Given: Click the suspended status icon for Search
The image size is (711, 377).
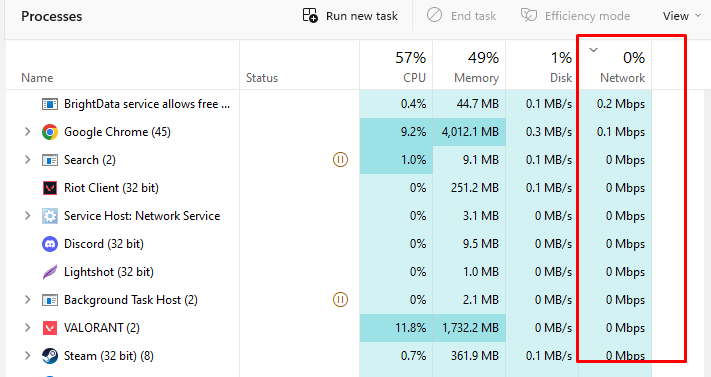Looking at the screenshot, I should pos(341,160).
